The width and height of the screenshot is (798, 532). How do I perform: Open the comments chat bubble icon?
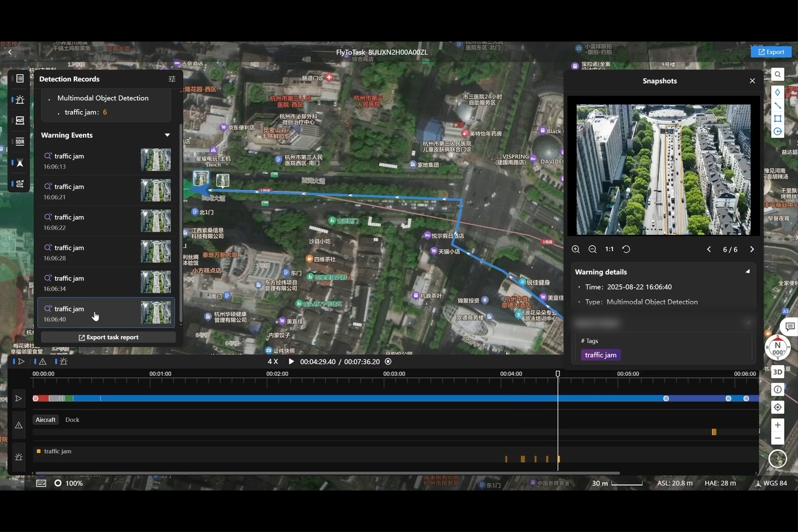(790, 326)
